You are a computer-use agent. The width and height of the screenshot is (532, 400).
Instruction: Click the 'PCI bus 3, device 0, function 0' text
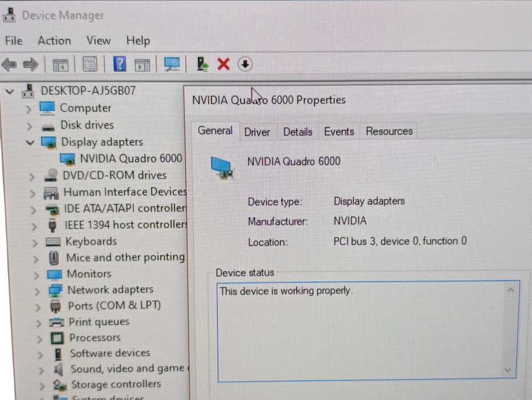(400, 241)
